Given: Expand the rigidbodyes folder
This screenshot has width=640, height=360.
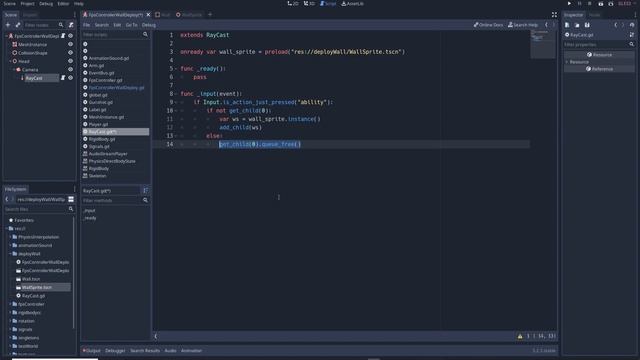Looking at the screenshot, I should click(x=10, y=313).
